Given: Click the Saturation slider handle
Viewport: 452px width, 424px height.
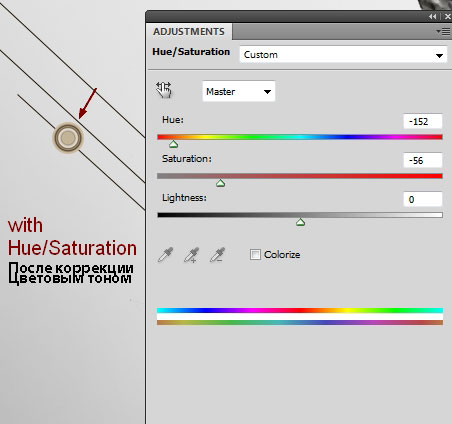Looking at the screenshot, I should coord(220,183).
